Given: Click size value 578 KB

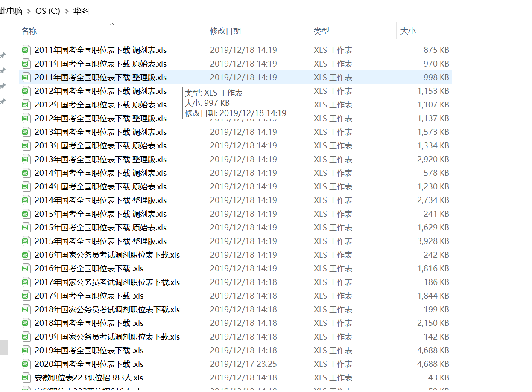Looking at the screenshot, I should point(436,173).
